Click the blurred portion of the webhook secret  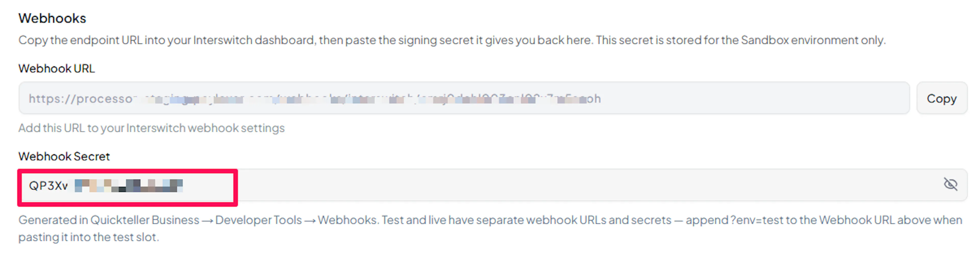click(x=129, y=185)
